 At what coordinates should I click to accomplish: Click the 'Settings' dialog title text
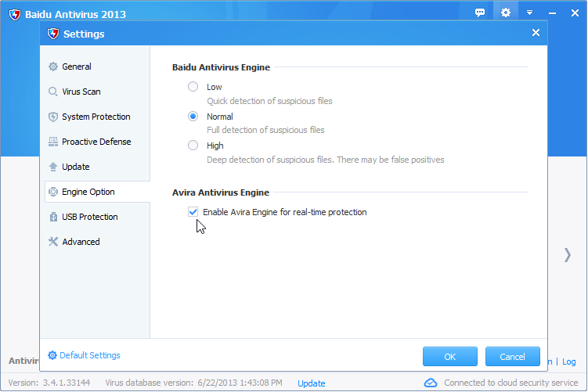coord(84,34)
